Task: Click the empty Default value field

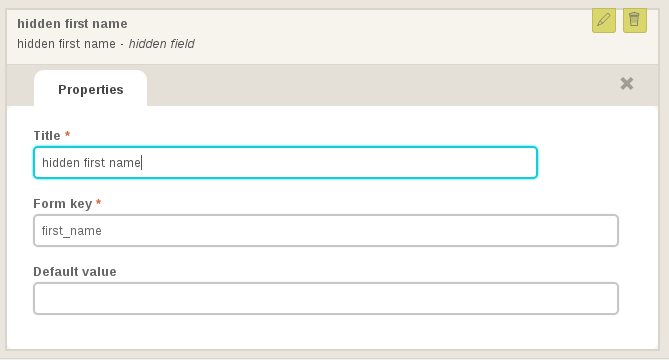Action: tap(326, 298)
